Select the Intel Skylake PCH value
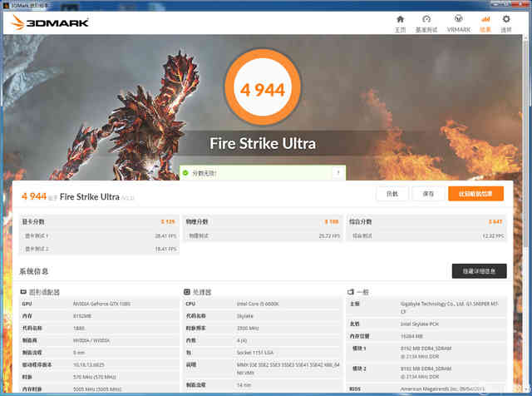The height and width of the screenshot is (396, 532). point(419,324)
